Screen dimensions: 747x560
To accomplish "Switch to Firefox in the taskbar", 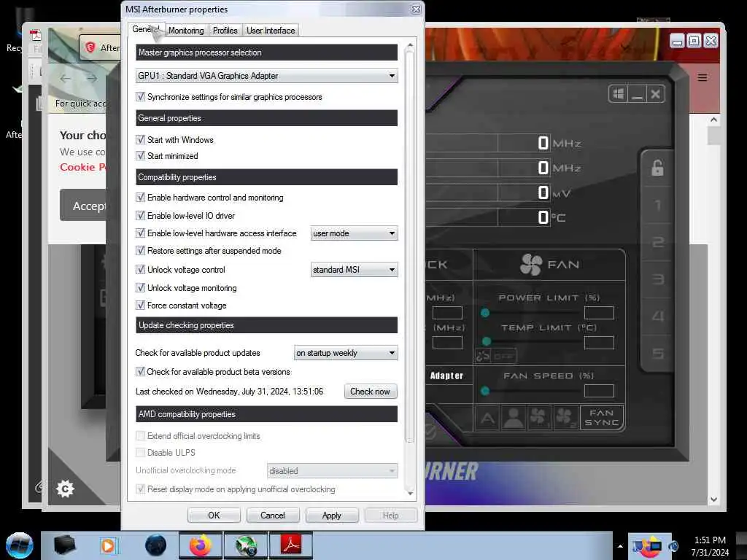I will pos(201,545).
